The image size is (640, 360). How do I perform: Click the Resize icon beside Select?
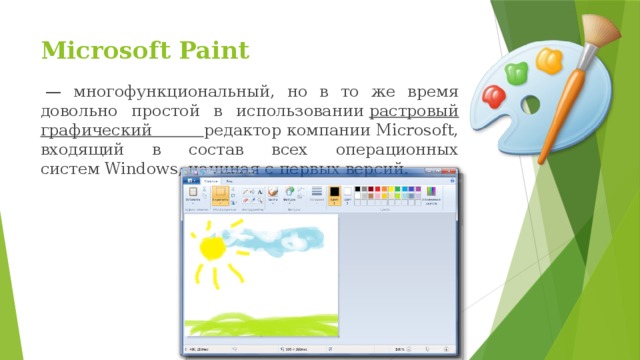233,196
